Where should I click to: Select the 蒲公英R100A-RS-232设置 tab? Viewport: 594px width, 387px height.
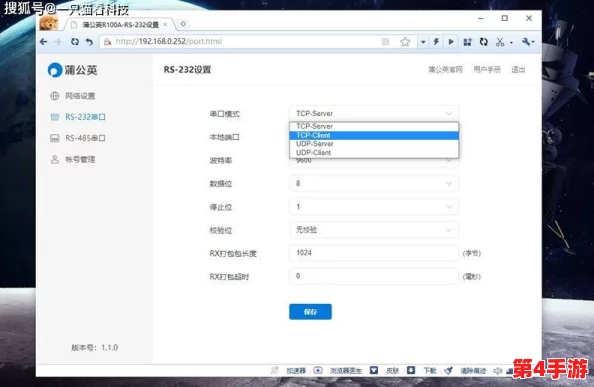pyautogui.click(x=120, y=25)
